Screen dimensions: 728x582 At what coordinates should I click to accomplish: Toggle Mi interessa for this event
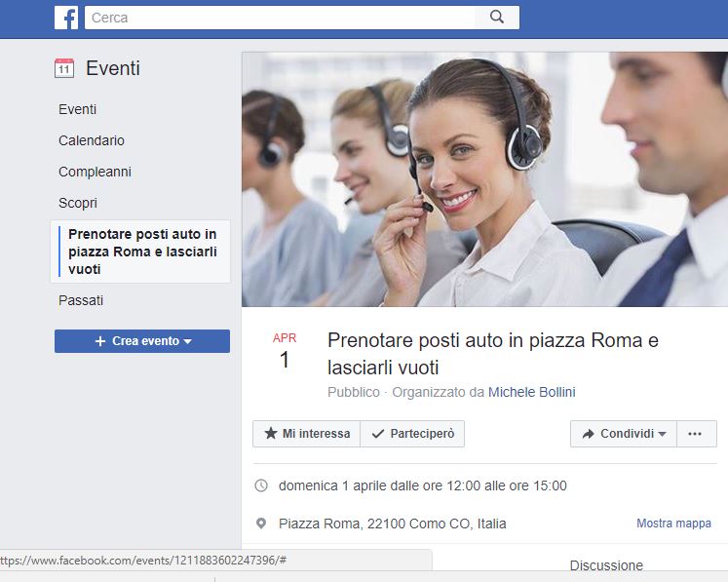[306, 434]
